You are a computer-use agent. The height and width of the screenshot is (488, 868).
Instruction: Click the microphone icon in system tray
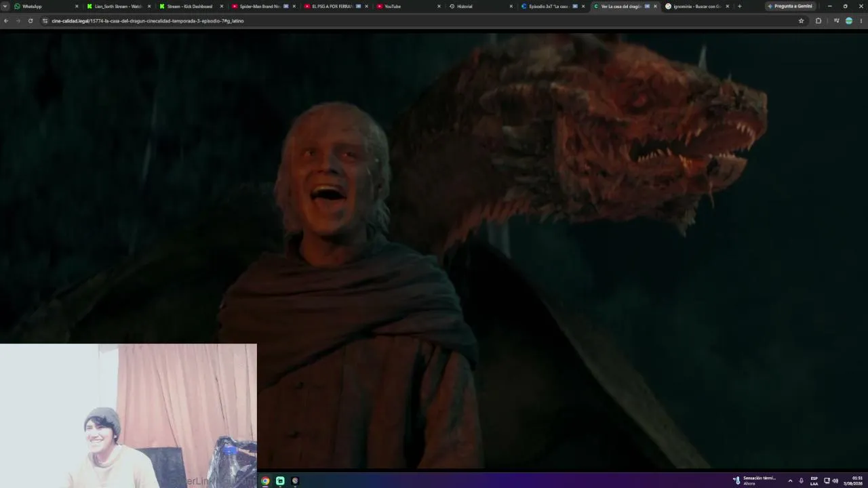click(802, 481)
